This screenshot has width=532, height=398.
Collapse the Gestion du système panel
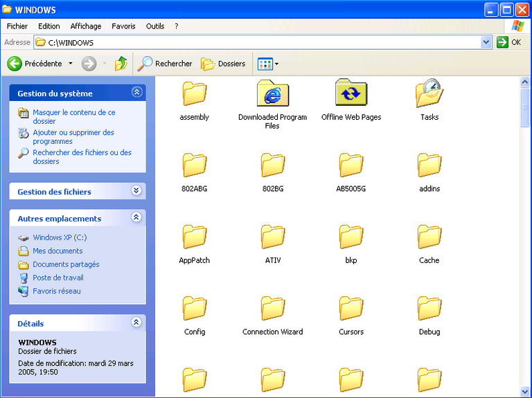[x=136, y=92]
